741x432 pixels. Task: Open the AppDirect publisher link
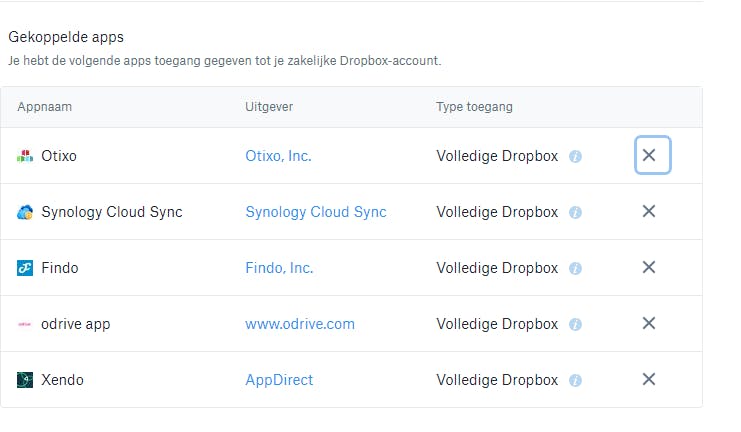click(x=279, y=380)
